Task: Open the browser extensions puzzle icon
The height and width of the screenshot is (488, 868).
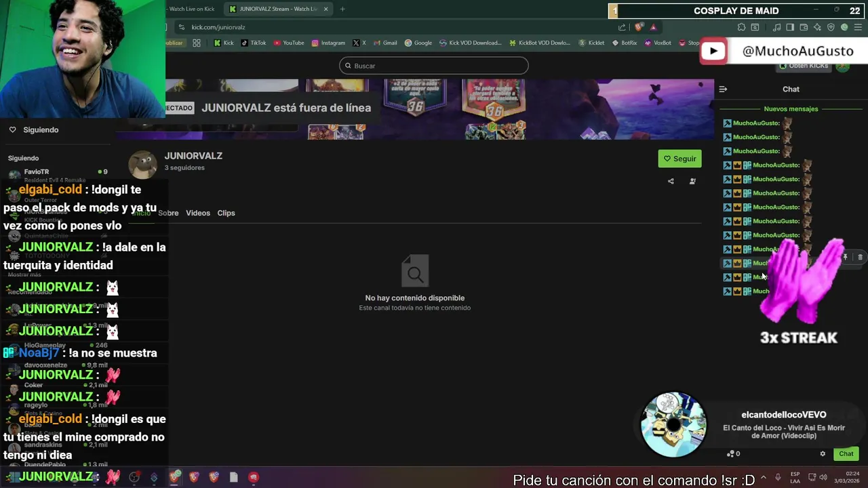Action: 741,27
